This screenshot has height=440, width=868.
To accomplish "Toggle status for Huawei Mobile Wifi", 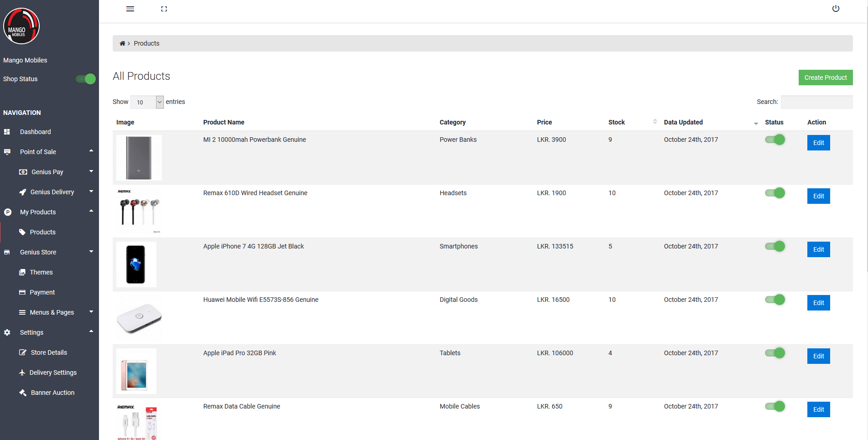I will (775, 300).
